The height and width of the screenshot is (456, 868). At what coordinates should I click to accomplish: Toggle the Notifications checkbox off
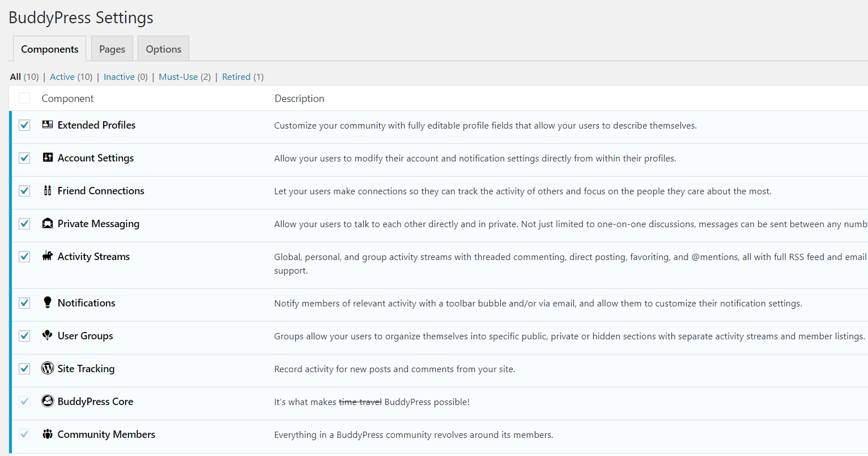pos(24,303)
